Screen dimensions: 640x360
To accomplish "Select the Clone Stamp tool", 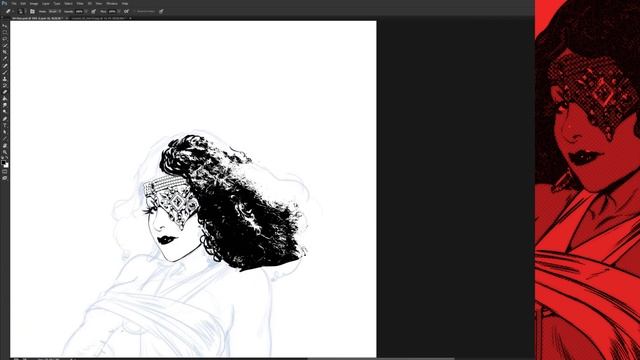I will point(5,79).
